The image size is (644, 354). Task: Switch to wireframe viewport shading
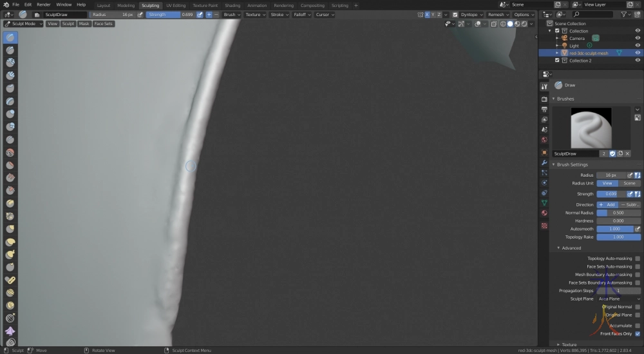(x=502, y=24)
